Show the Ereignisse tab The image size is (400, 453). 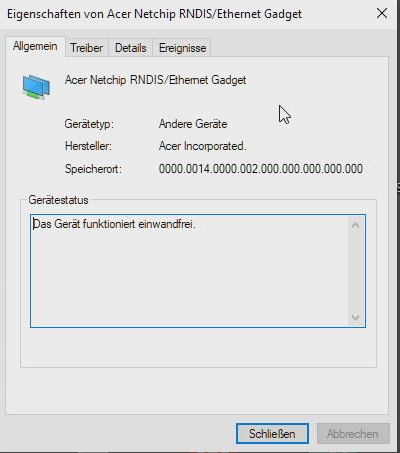tap(182, 48)
